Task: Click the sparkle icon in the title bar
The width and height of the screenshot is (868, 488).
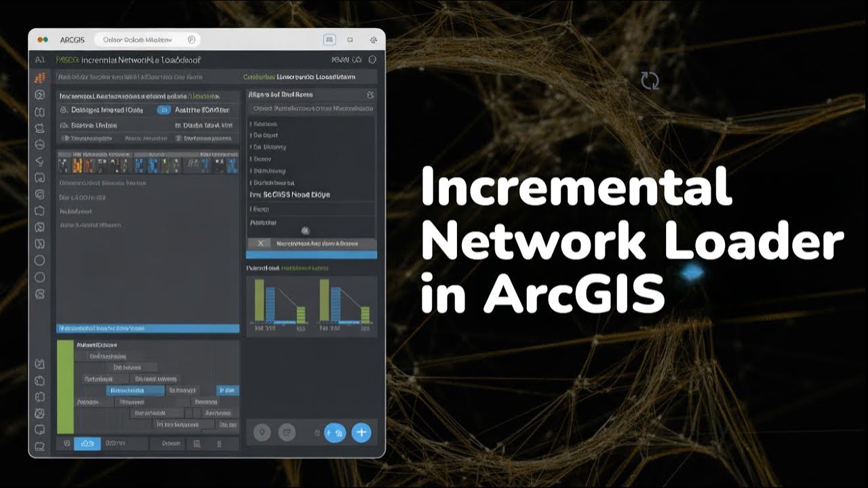Action: pyautogui.click(x=374, y=40)
